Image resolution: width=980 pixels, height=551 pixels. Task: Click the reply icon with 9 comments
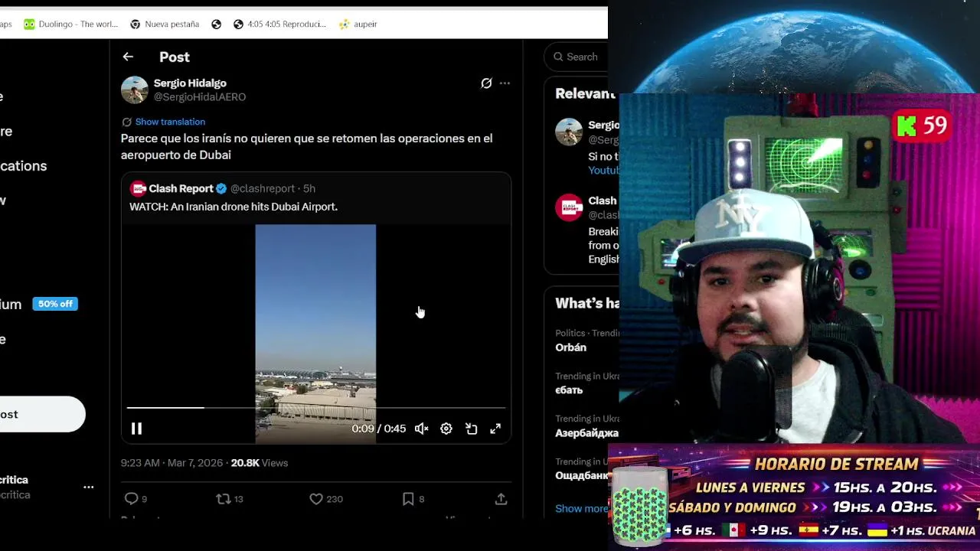click(132, 499)
